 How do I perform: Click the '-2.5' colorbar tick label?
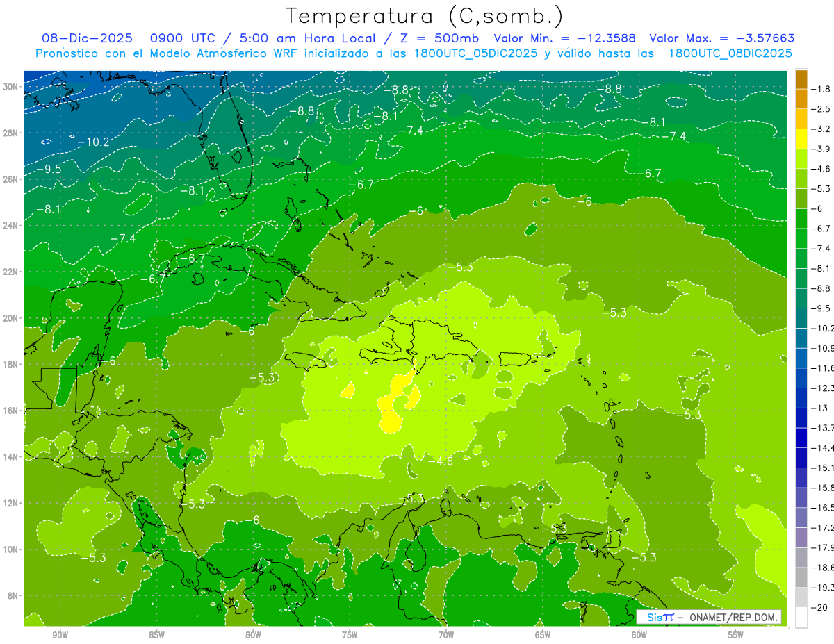click(x=822, y=109)
